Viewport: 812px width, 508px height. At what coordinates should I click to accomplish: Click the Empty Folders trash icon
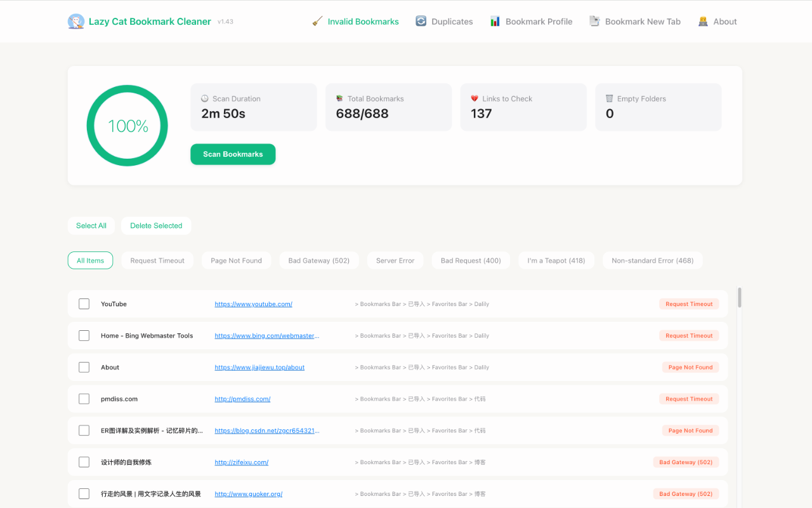[609, 98]
